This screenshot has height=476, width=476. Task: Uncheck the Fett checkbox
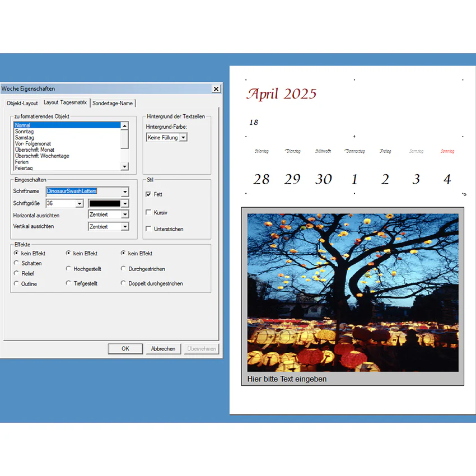click(148, 194)
